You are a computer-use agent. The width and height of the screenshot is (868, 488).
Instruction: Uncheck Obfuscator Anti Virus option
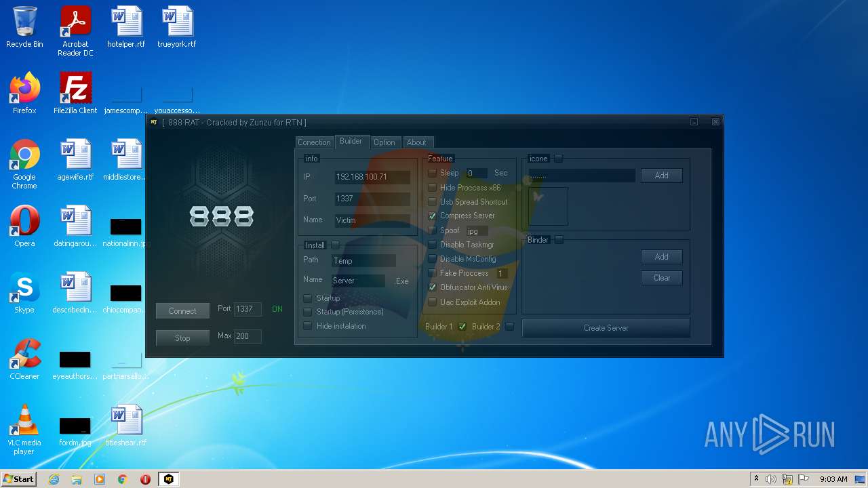click(432, 287)
